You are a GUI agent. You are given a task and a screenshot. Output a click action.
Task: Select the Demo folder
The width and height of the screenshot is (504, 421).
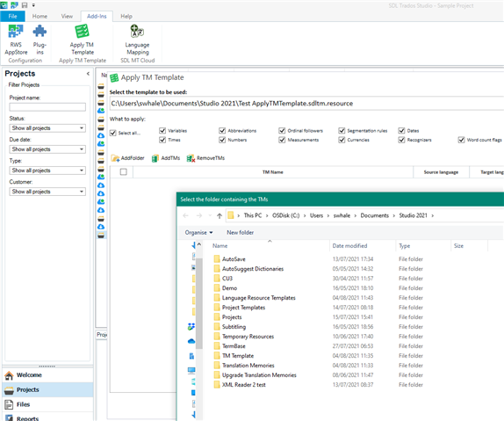click(226, 288)
